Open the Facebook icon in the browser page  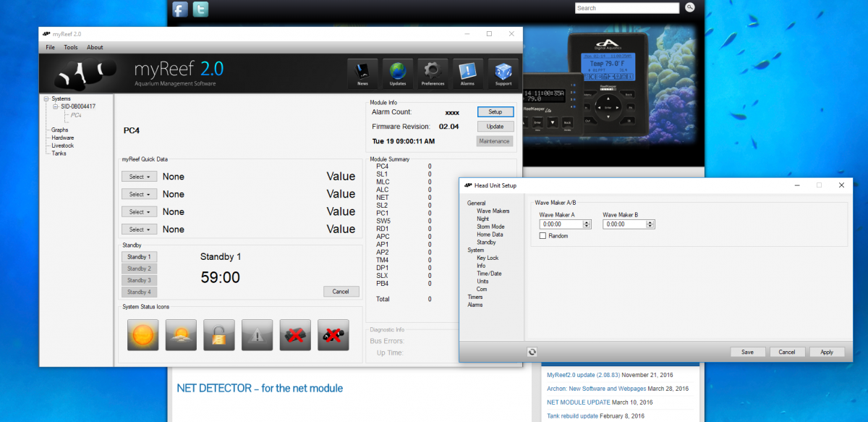coord(180,9)
